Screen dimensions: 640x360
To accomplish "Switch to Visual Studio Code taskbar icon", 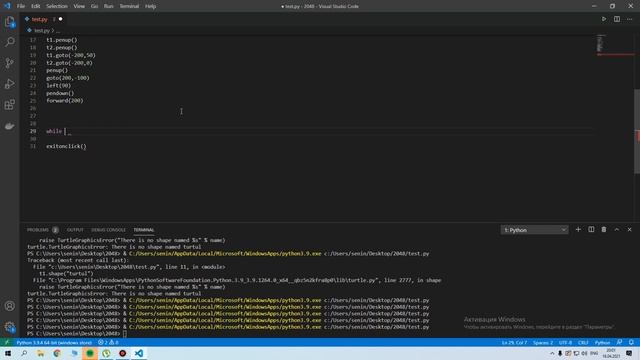I will coord(139,353).
